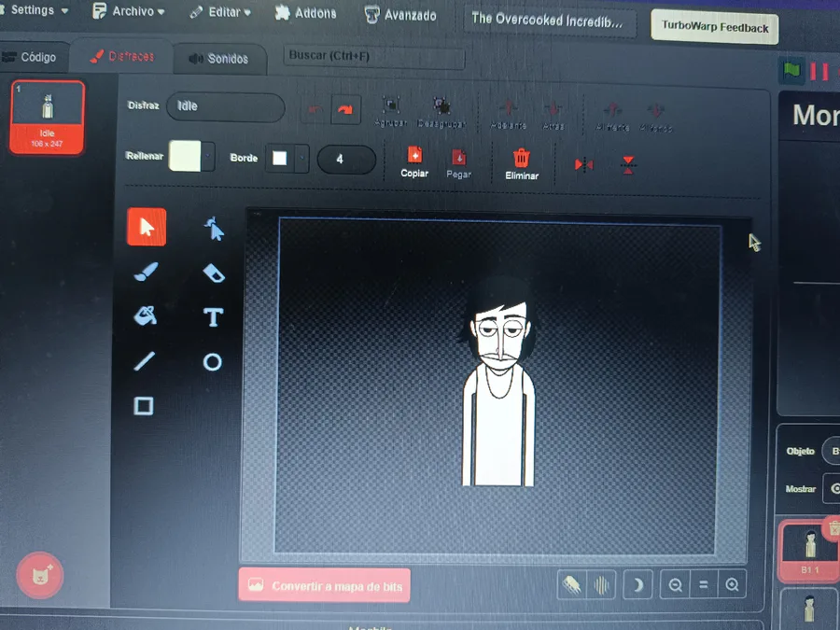Switch to the Disfraces tab
Image resolution: width=840 pixels, height=630 pixels.
[122, 56]
